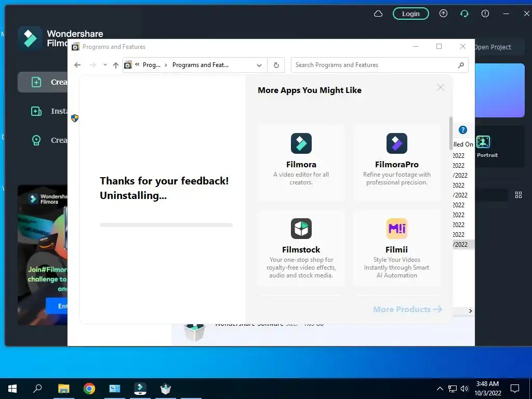Choose the Portrait aspect icon in Filmora
The width and height of the screenshot is (532, 399).
point(483,142)
